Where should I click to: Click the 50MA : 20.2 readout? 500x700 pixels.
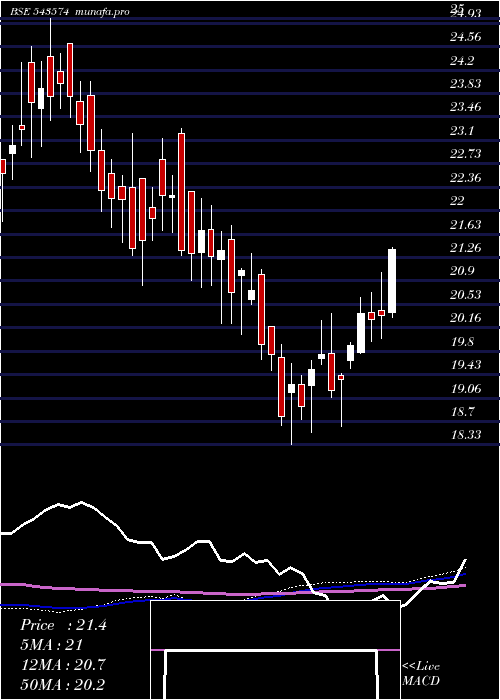63,685
